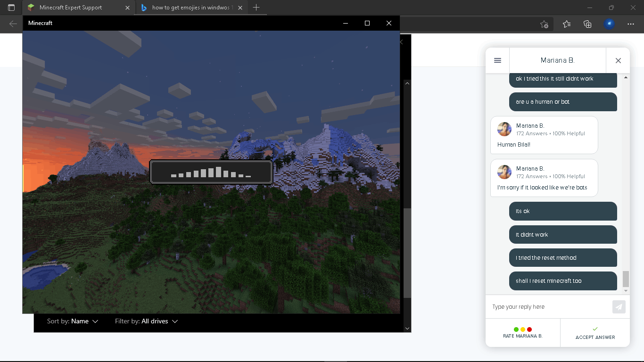Open browser Settings and more menu
Image resolution: width=644 pixels, height=362 pixels.
(x=631, y=24)
